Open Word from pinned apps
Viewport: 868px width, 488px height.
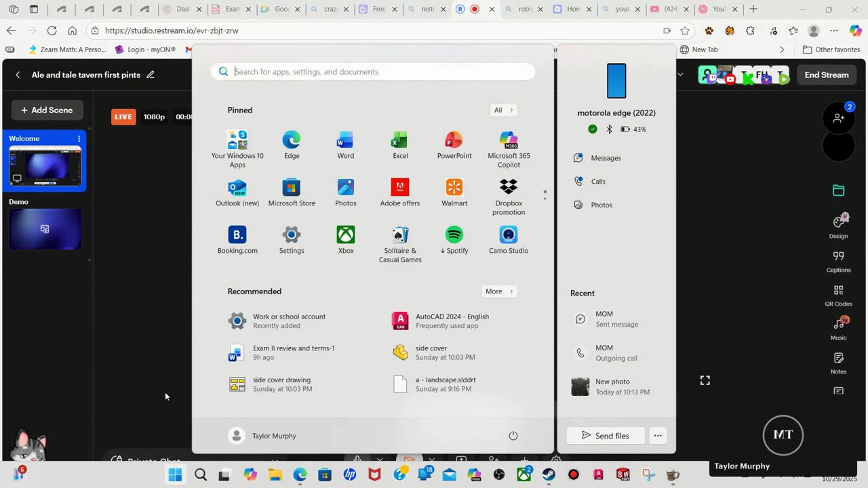point(346,145)
